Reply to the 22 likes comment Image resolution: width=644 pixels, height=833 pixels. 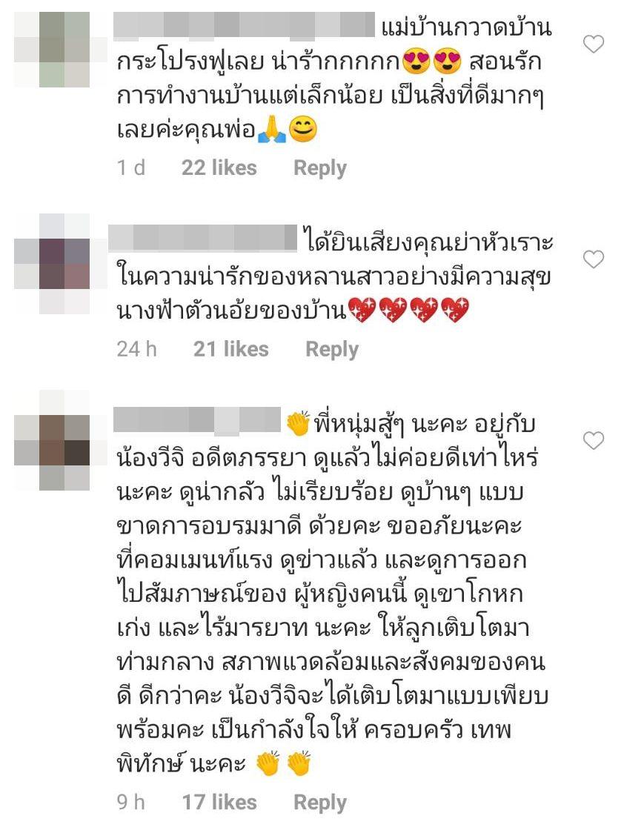click(320, 168)
